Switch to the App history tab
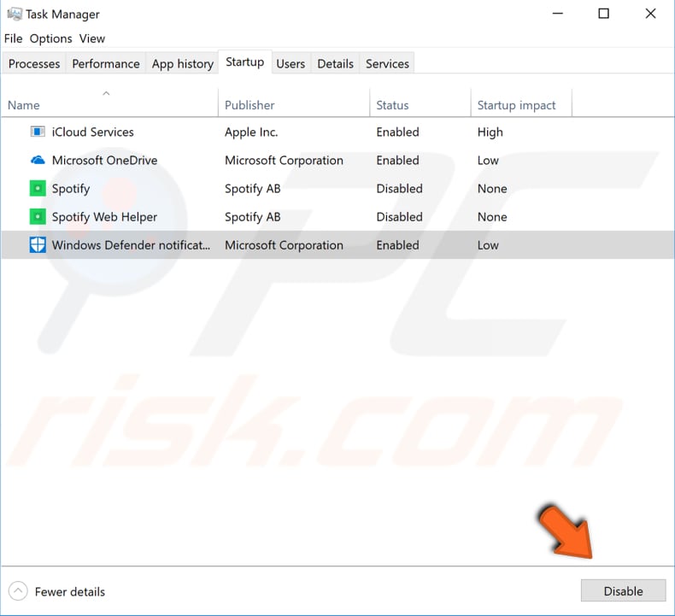 [183, 64]
